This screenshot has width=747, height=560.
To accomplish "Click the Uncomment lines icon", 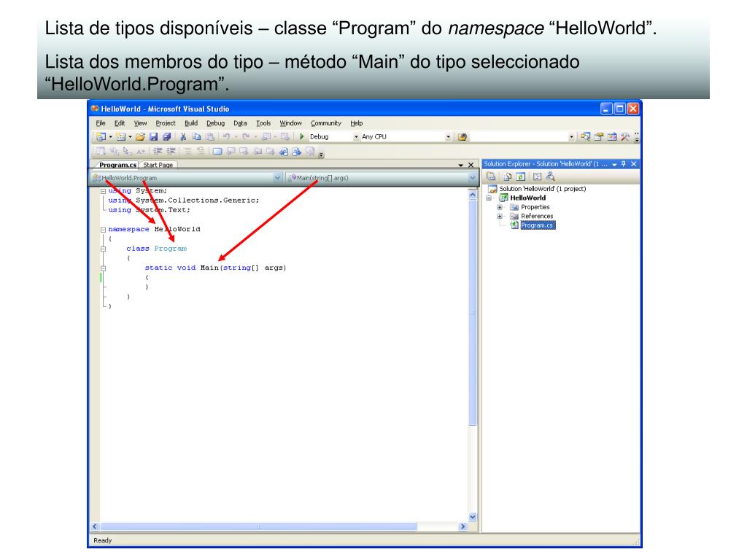I will (x=201, y=152).
